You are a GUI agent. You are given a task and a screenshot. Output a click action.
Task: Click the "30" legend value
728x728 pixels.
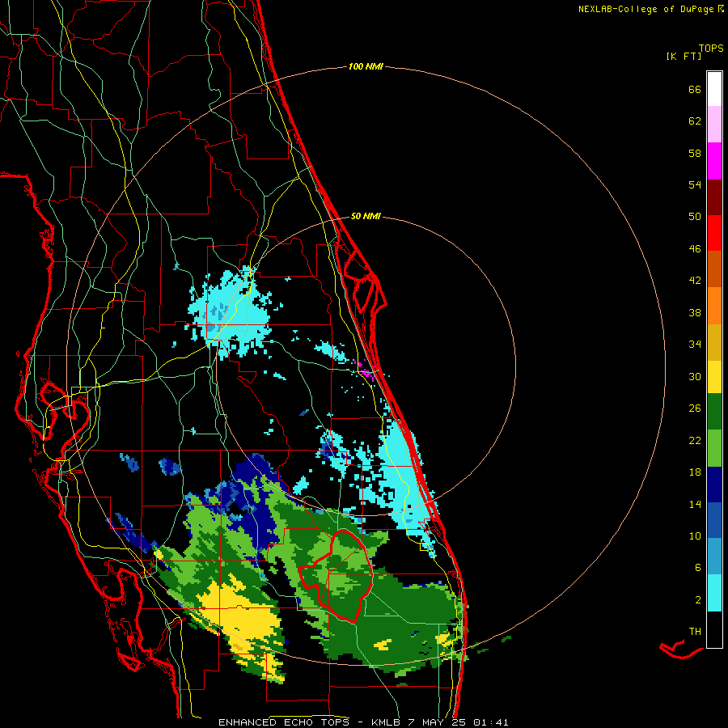point(695,376)
